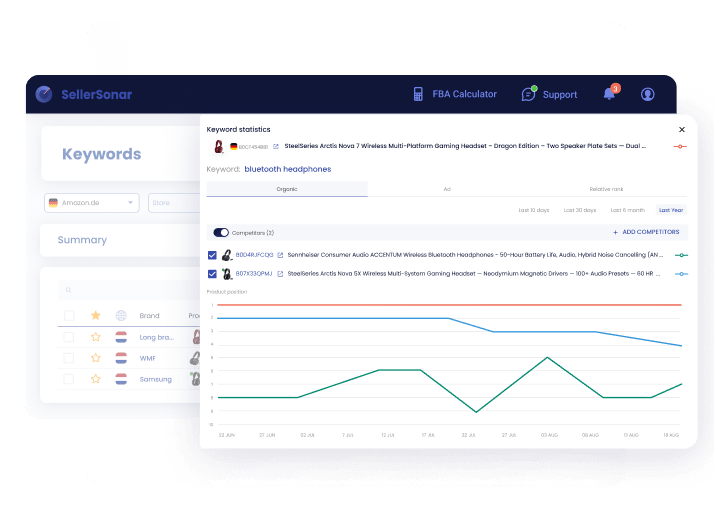The width and height of the screenshot is (714, 507).
Task: Click the search icon in keywords table
Action: pos(68,291)
